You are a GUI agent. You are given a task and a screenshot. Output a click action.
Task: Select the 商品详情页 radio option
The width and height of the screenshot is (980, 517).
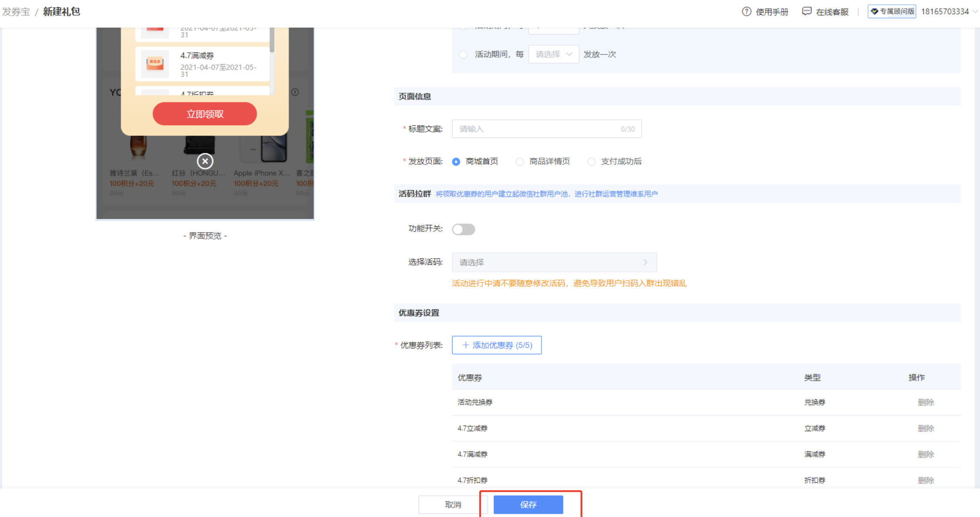click(520, 162)
